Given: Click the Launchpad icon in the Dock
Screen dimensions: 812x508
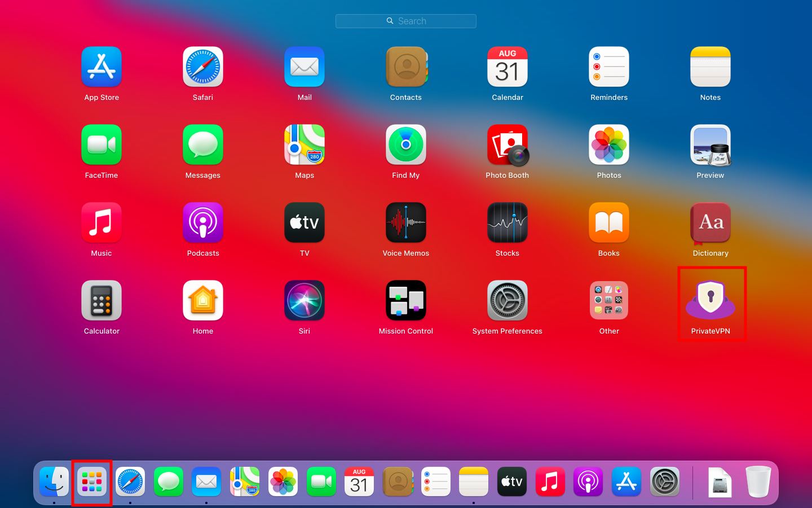Looking at the screenshot, I should pos(92,482).
